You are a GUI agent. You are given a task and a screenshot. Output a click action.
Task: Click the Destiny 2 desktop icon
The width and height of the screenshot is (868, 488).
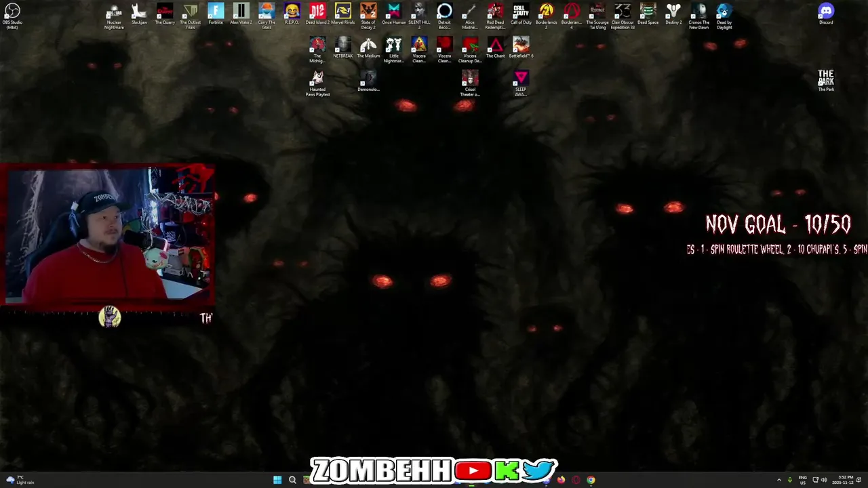pos(673,14)
